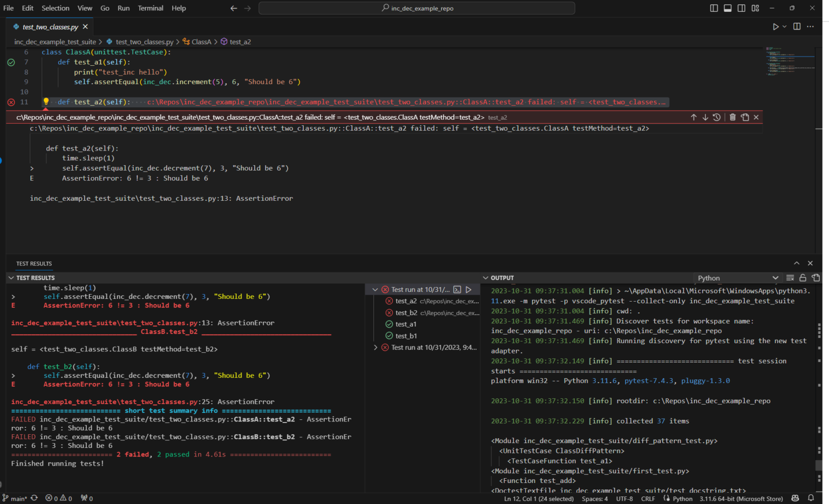The width and height of the screenshot is (829, 504).
Task: Click the lightbulb on line 11
Action: point(46,101)
